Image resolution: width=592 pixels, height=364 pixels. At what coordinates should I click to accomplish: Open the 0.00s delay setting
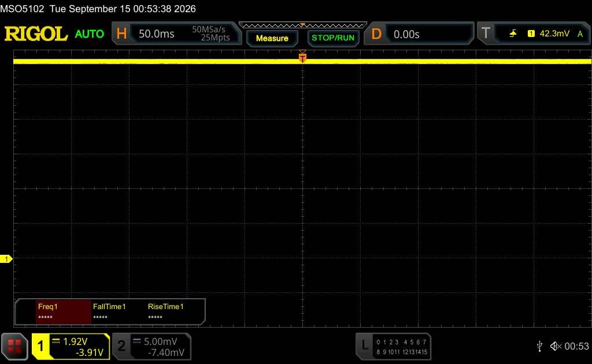(406, 34)
